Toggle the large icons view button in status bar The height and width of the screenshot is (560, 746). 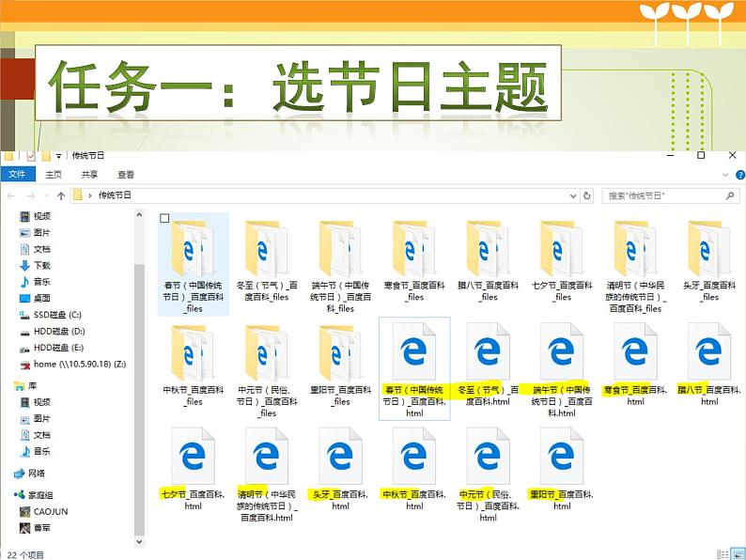point(738,554)
